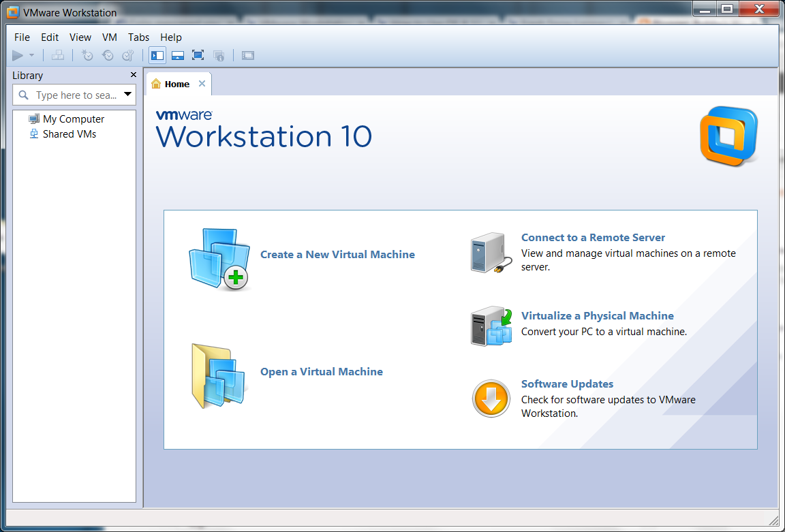The image size is (785, 532).
Task: Click Connect to a Remote Server link
Action: click(594, 238)
